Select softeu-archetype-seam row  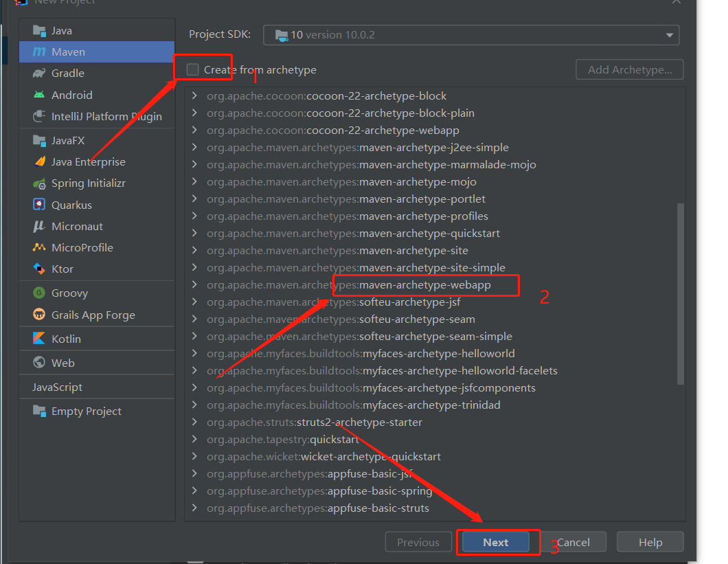[x=435, y=319]
